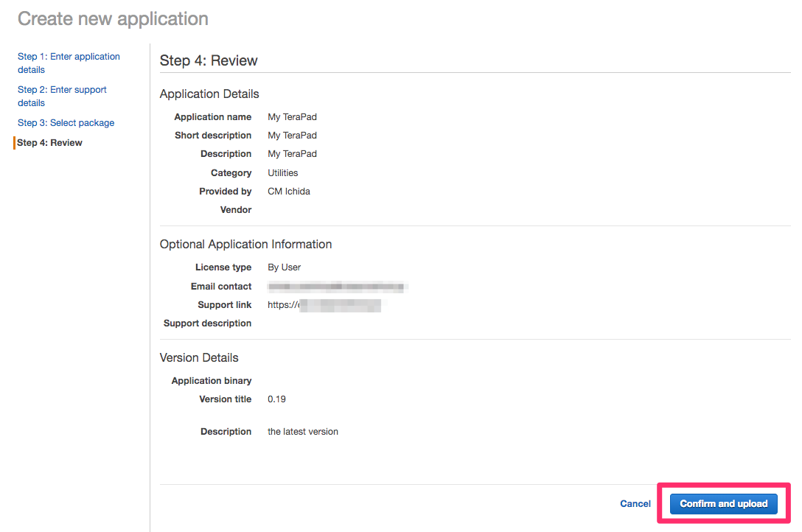The width and height of the screenshot is (802, 532).
Task: Open Step 3: Select package
Action: (66, 122)
